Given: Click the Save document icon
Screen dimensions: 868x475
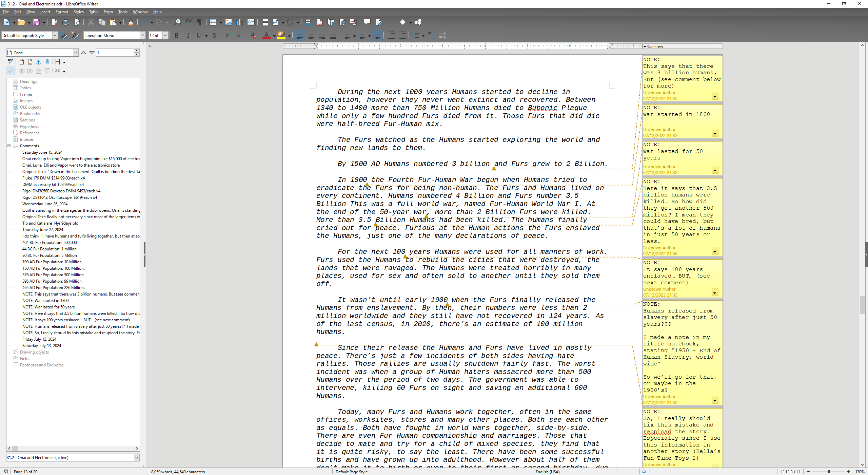Looking at the screenshot, I should 36,22.
